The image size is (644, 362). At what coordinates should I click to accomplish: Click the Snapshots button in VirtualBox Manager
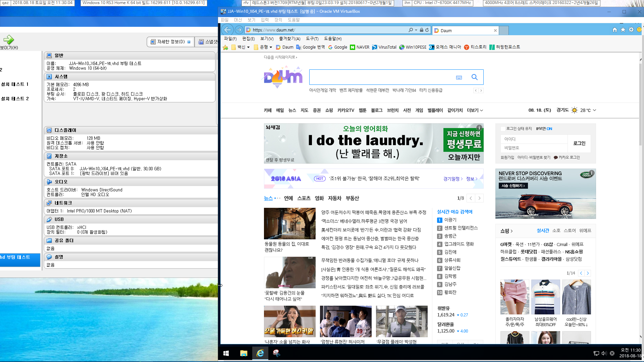coord(207,42)
